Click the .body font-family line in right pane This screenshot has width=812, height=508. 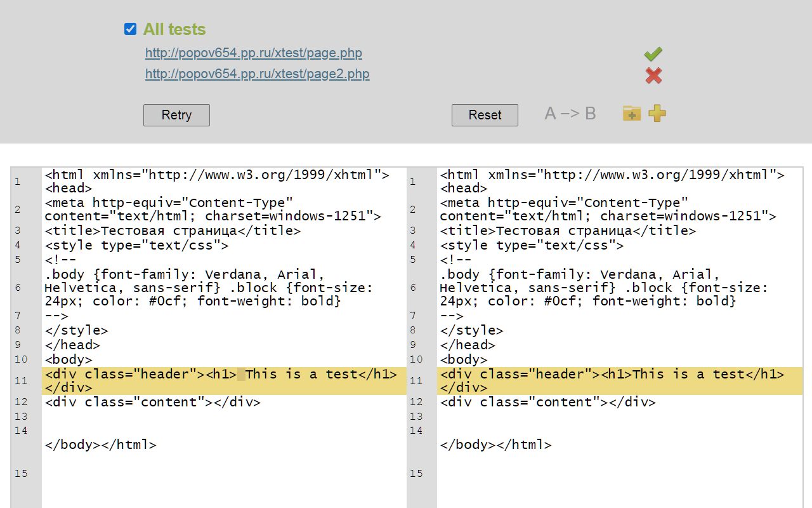[x=605, y=288]
